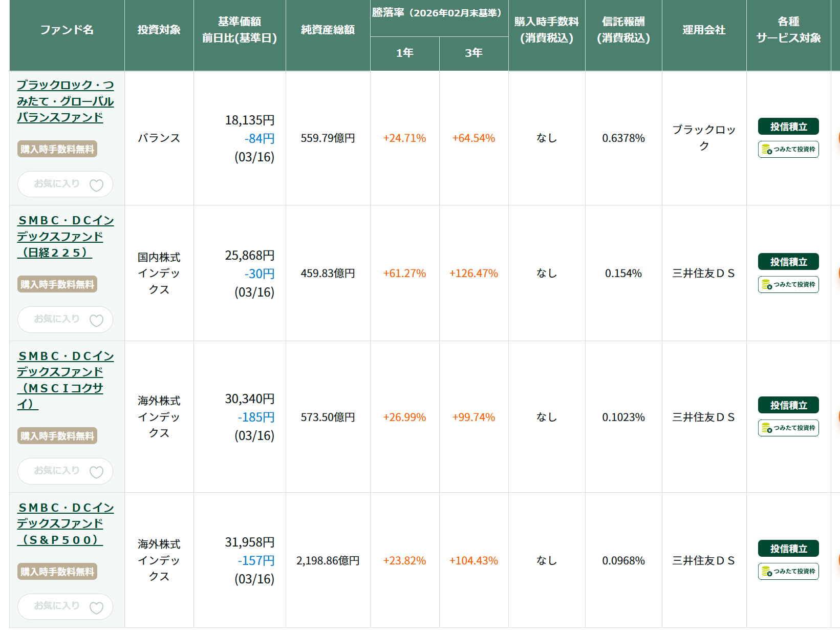Click the 純資産総額 column header

coord(328,30)
